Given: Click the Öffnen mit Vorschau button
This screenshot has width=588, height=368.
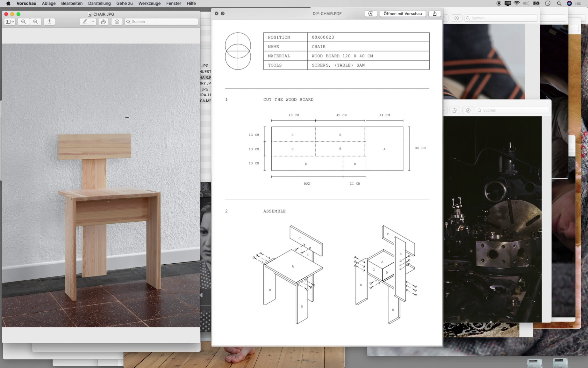Looking at the screenshot, I should pos(403,13).
